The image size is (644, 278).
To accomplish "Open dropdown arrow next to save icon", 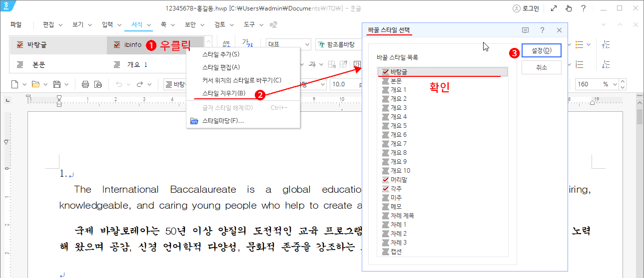I will pos(67,84).
